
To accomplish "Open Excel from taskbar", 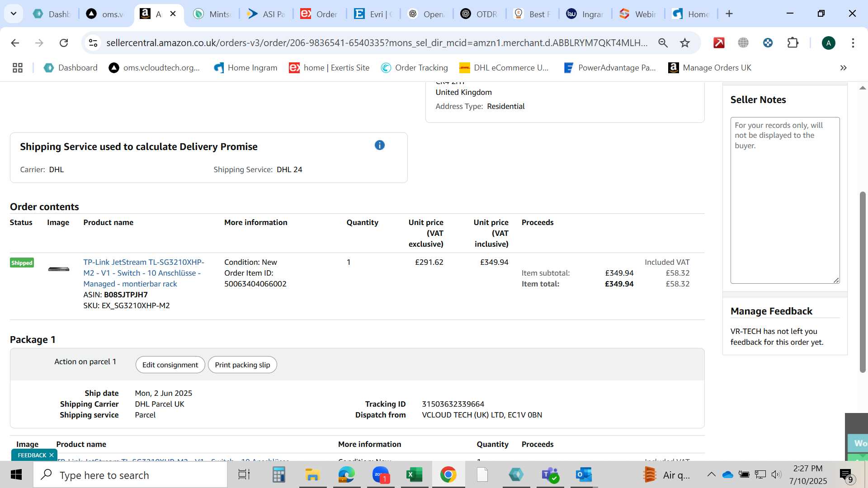I will click(x=415, y=475).
